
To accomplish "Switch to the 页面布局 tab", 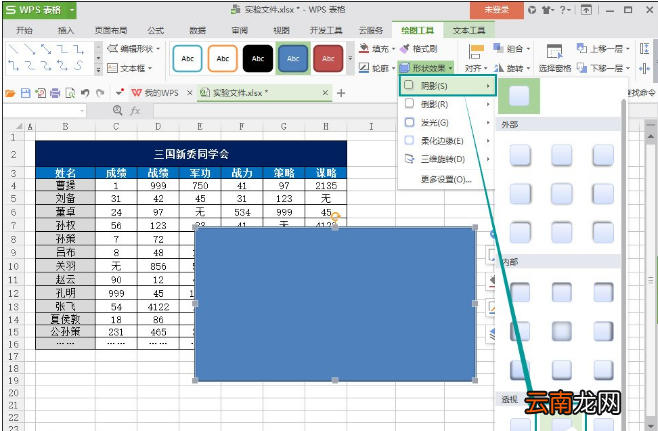I will tap(111, 30).
